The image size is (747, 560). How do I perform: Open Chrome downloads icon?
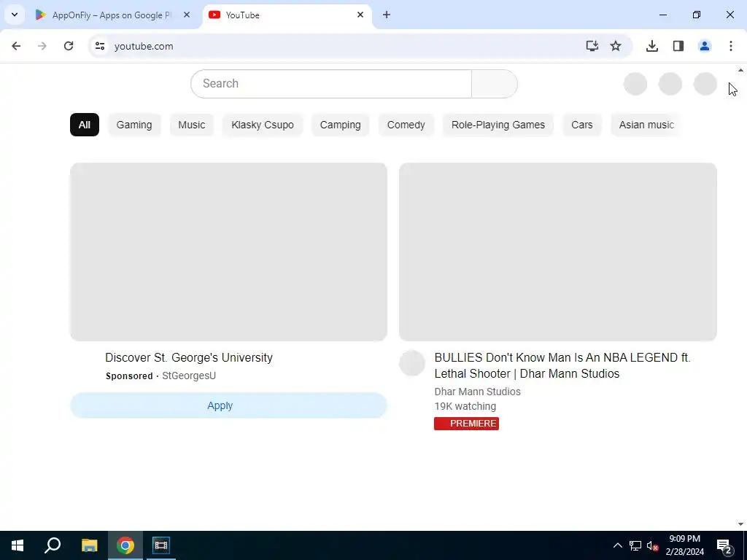pos(651,46)
